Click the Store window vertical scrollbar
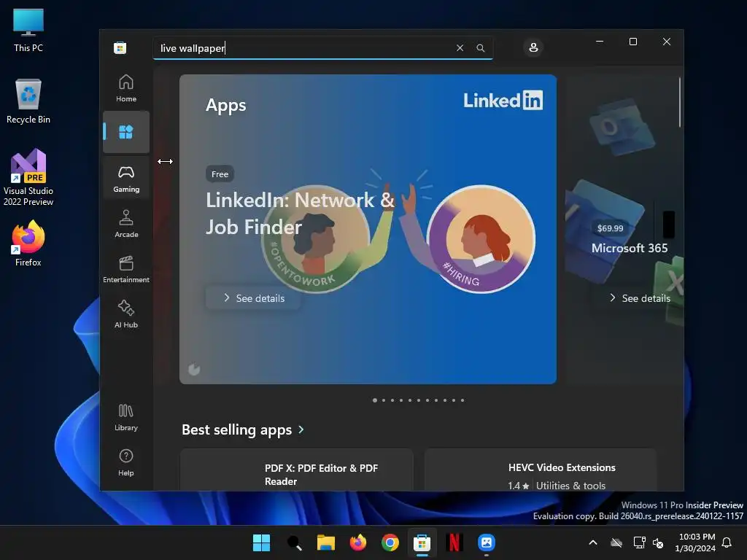The width and height of the screenshot is (747, 560). [680, 102]
